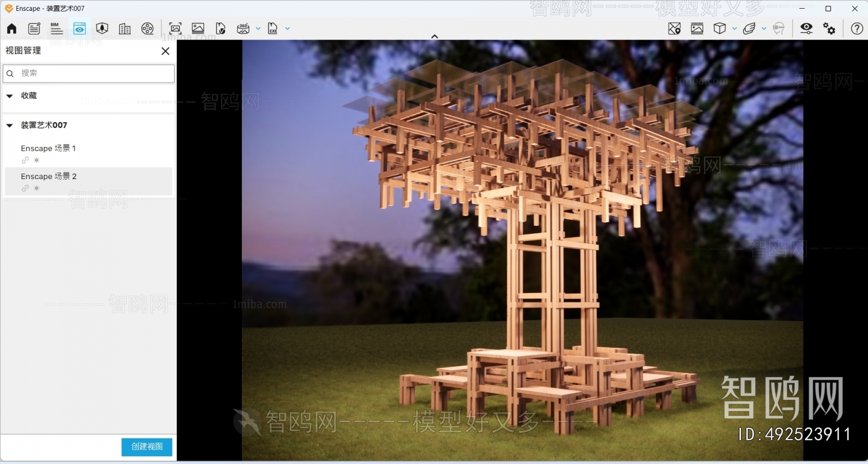Collapse the 装置艺术007 tree group
Image resolution: width=868 pixels, height=464 pixels.
pos(10,125)
